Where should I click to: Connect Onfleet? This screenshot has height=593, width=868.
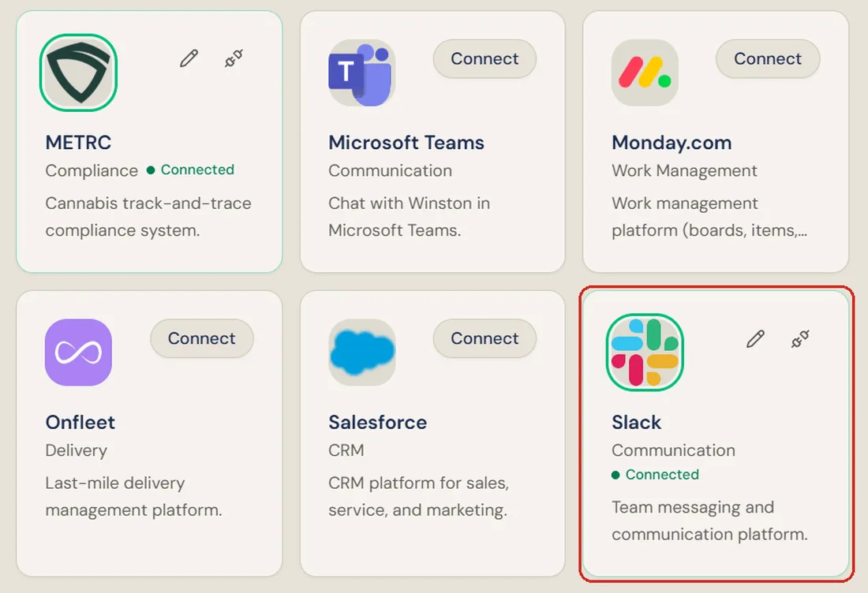click(x=202, y=338)
